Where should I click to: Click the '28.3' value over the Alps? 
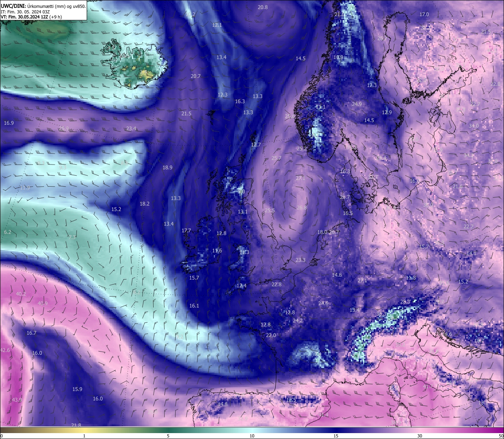(x=405, y=302)
